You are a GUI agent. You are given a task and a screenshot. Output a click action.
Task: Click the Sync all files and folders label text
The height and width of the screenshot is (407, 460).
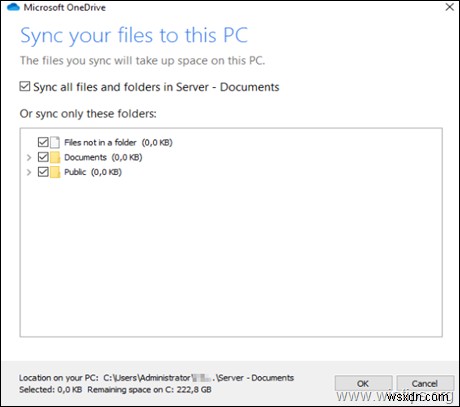click(x=156, y=87)
